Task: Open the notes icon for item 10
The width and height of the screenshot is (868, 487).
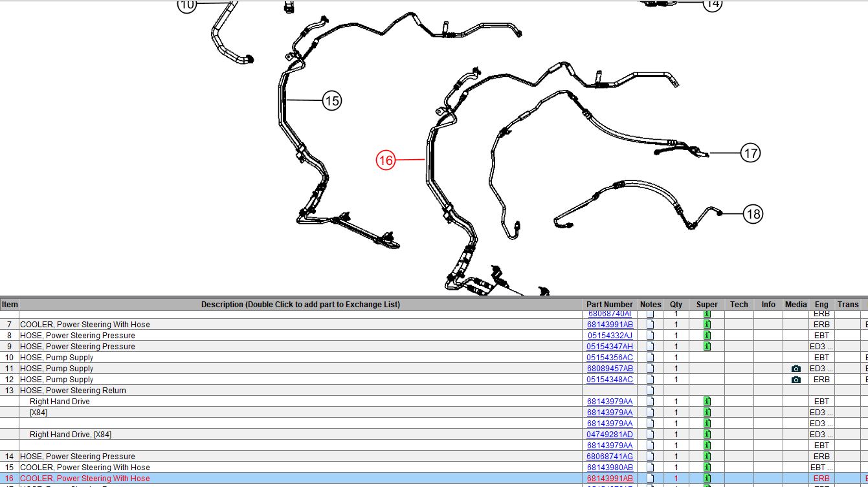Action: 651,358
